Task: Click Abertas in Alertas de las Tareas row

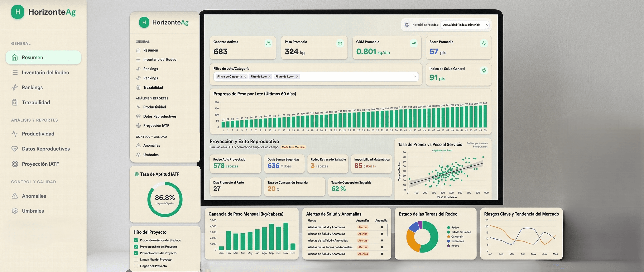Action: pyautogui.click(x=363, y=247)
